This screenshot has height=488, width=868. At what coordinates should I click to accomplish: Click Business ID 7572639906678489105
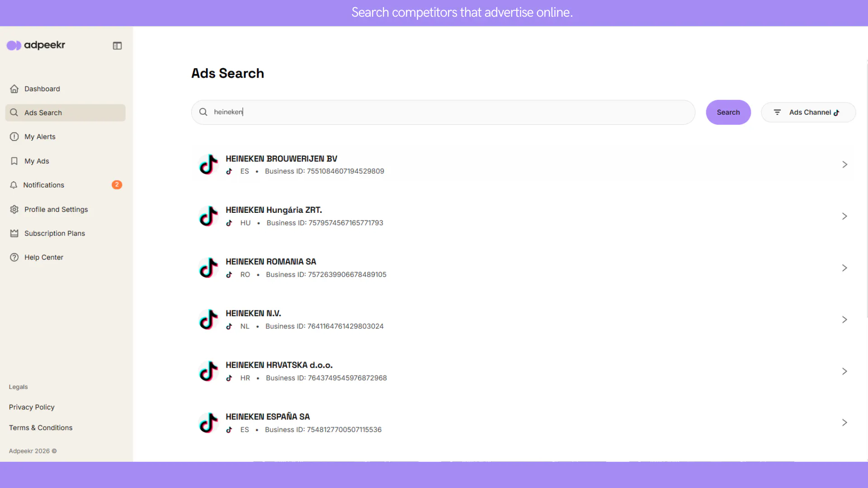click(x=326, y=275)
